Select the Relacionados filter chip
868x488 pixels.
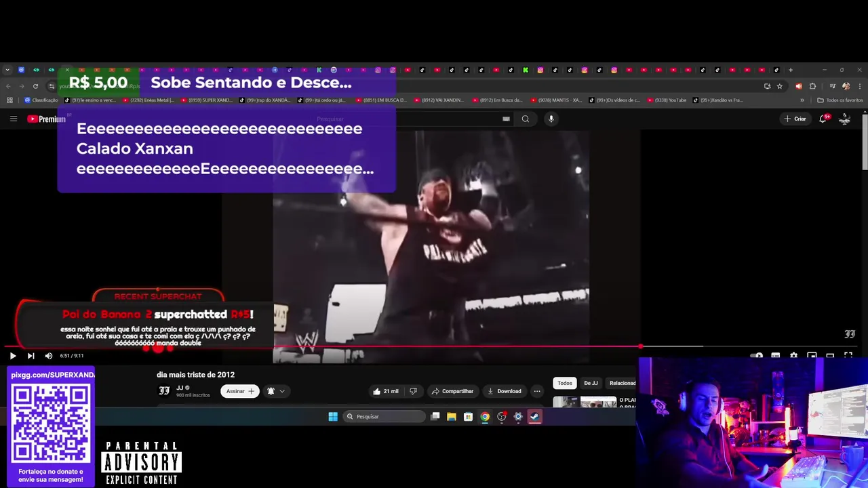[621, 383]
